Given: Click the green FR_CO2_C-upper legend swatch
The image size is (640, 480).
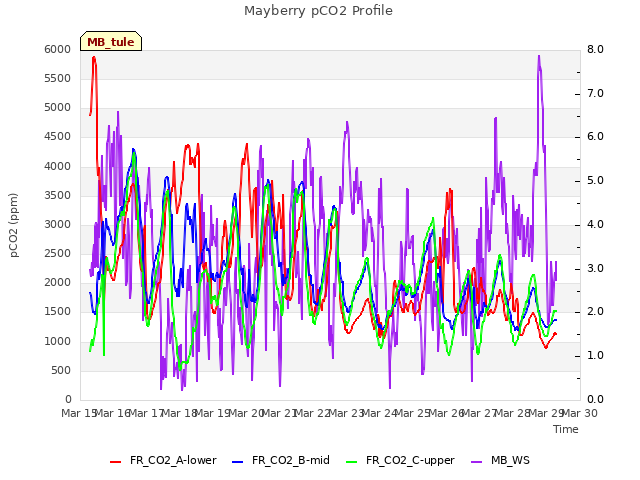Looking at the screenshot, I should tap(351, 462).
